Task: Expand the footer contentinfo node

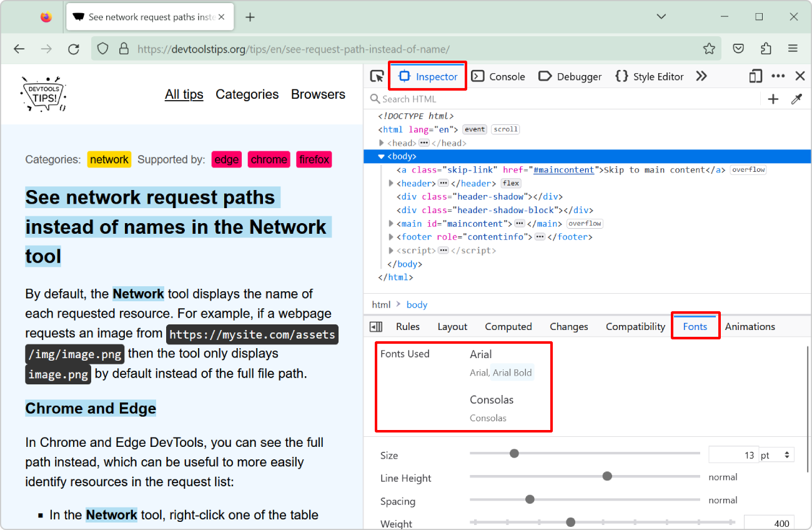Action: [392, 237]
